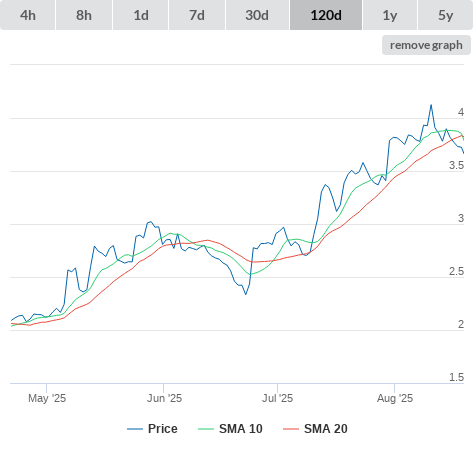
Task: Click the 3.5 y-axis value
Action: [x=456, y=165]
